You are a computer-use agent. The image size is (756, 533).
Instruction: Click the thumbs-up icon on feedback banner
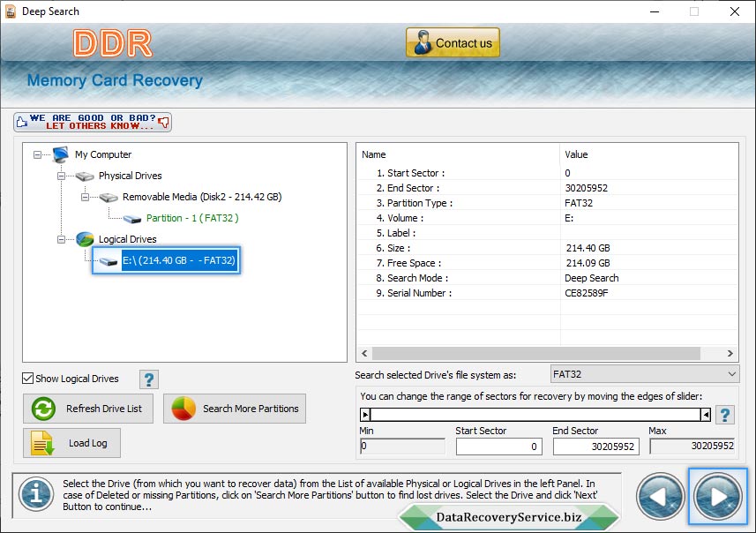pyautogui.click(x=22, y=122)
